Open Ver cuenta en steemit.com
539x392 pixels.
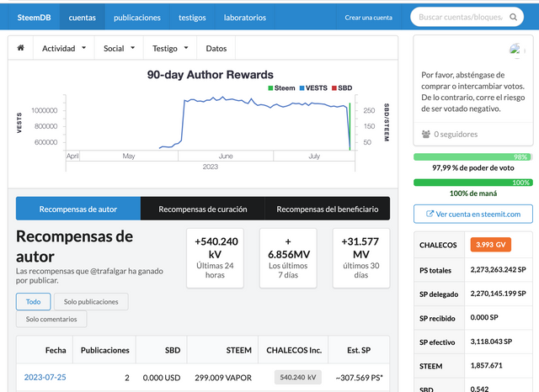473,215
